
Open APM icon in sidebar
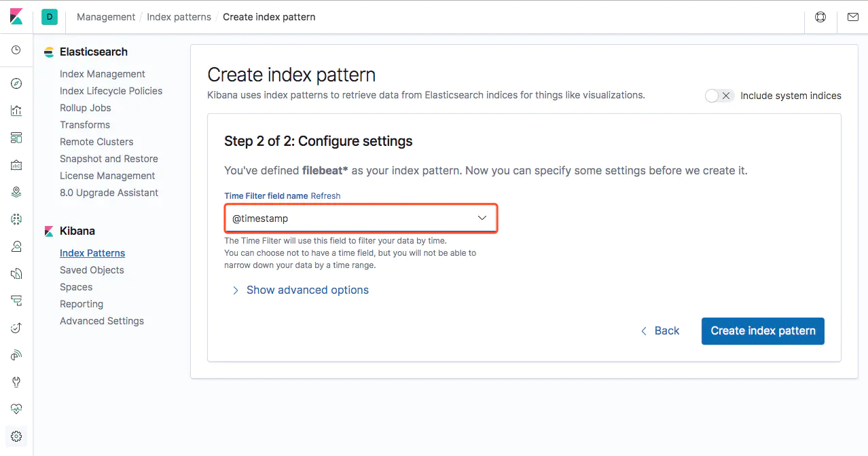tap(16, 301)
